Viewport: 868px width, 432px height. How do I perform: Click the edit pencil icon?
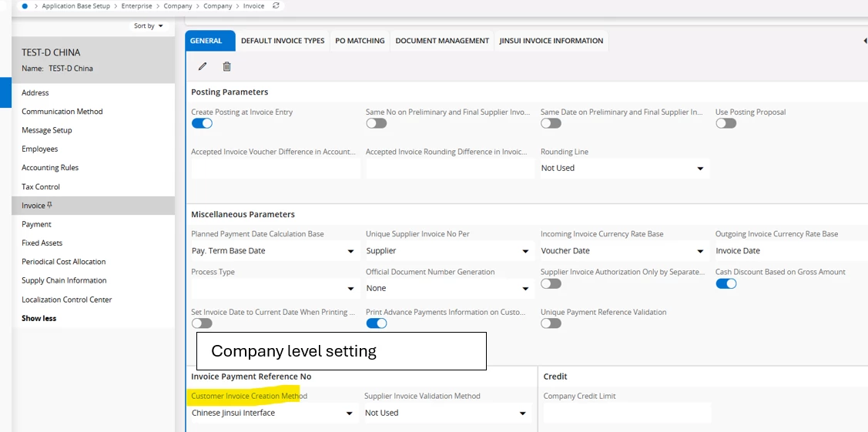click(203, 67)
